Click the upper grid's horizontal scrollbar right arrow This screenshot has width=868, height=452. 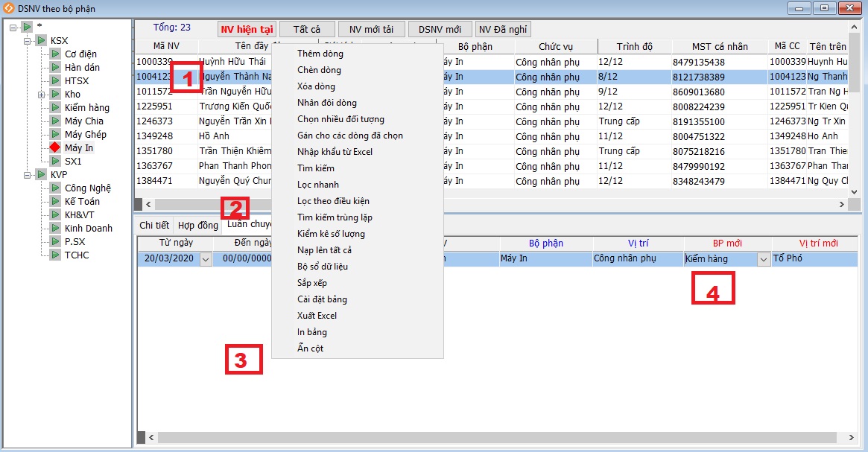coord(841,204)
